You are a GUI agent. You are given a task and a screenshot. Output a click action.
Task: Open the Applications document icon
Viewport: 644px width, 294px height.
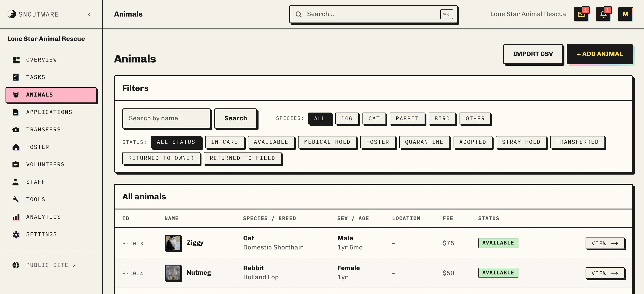point(16,112)
